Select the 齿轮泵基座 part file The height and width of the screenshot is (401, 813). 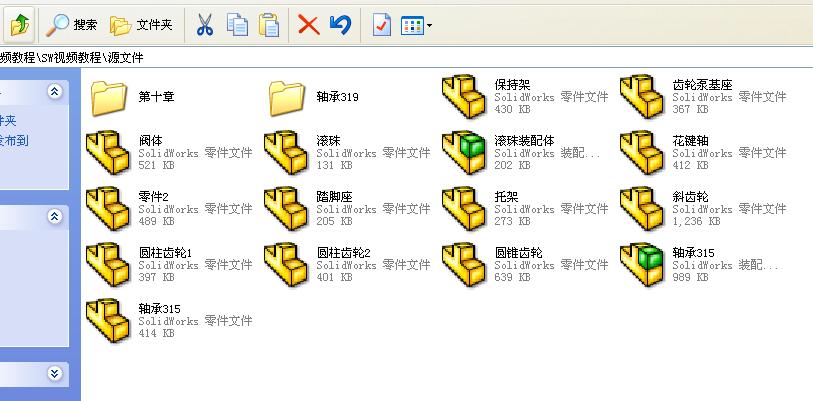(x=703, y=96)
